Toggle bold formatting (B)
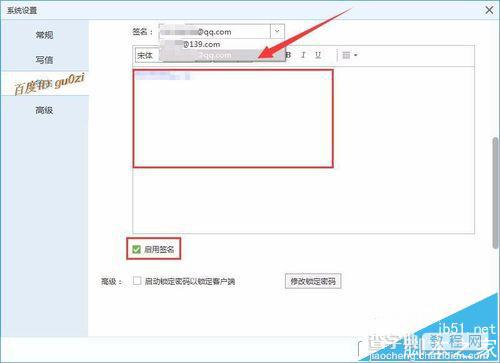 tap(289, 55)
